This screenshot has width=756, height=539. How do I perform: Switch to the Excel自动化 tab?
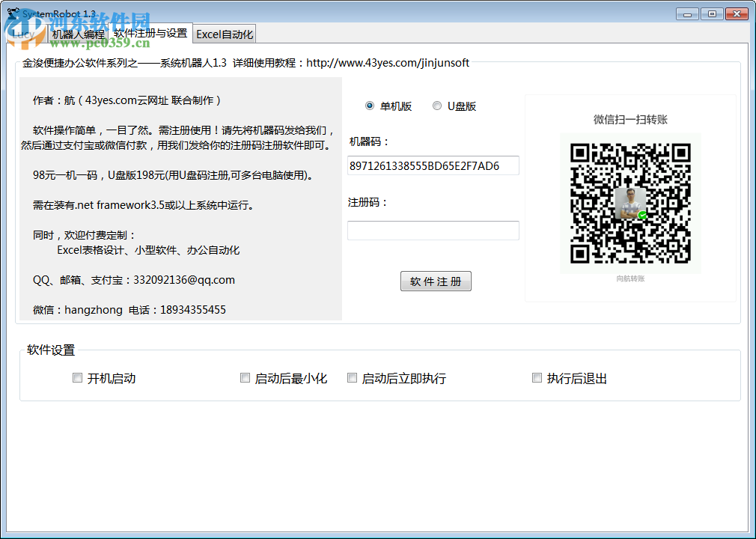click(225, 33)
